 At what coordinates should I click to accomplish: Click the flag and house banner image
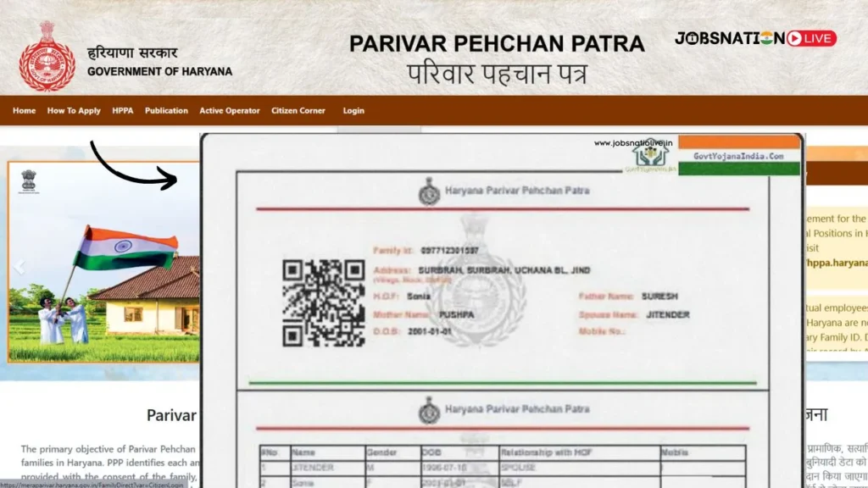click(x=104, y=263)
